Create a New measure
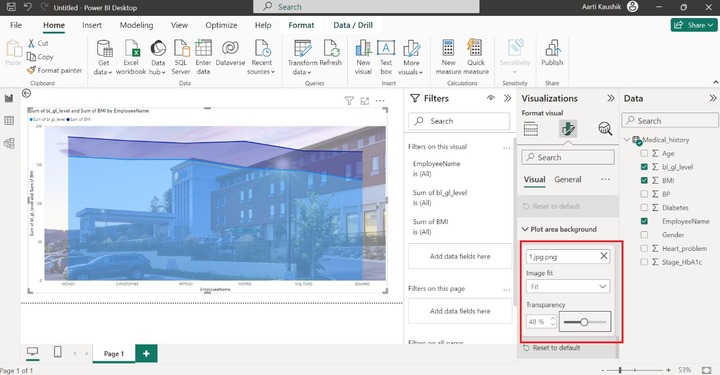The width and height of the screenshot is (720, 375). pos(448,57)
